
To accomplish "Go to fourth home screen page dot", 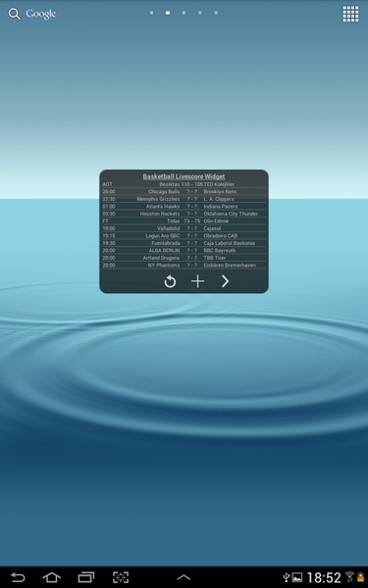I will coord(200,13).
